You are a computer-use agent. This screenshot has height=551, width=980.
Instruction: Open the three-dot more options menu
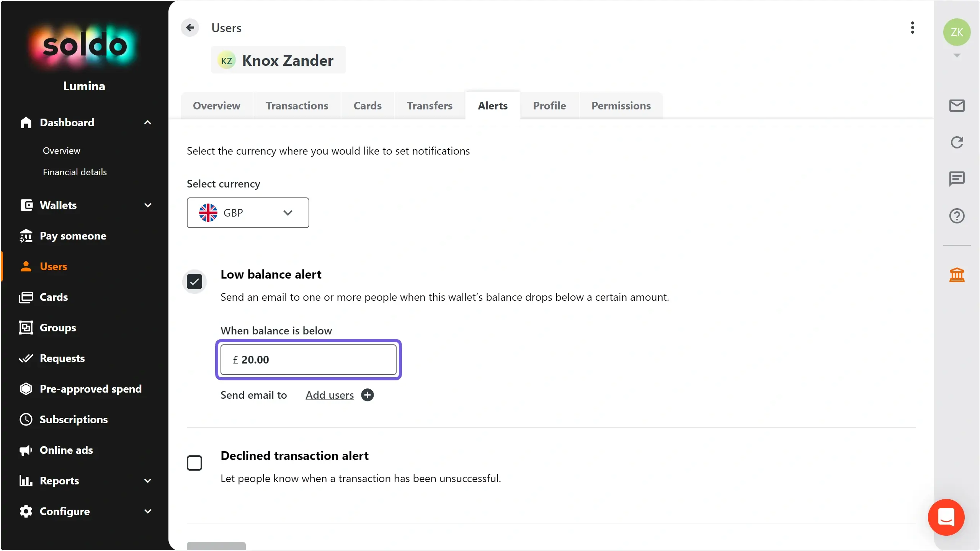913,28
